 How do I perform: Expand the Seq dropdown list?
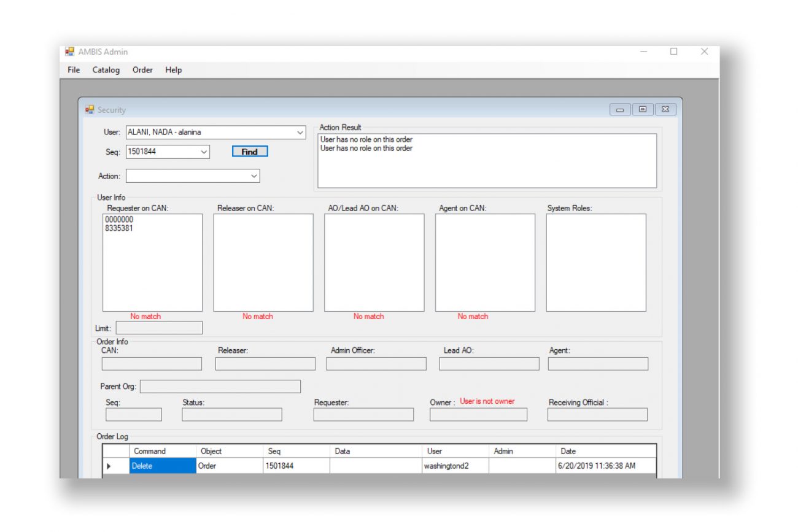click(x=204, y=152)
